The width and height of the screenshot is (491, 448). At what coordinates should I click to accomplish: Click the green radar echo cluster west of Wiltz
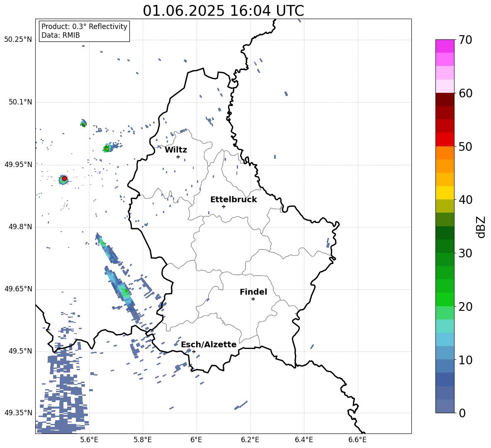click(107, 148)
